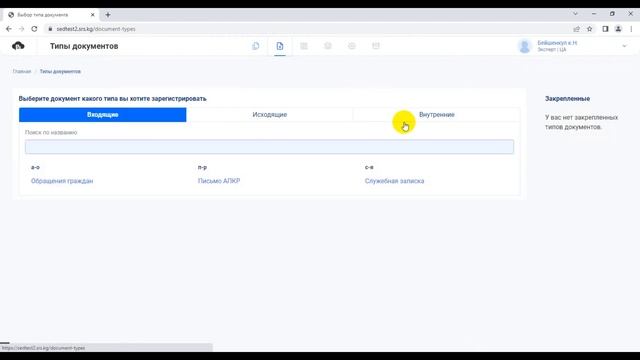Switch to the Входящие tab
640x360 pixels.
coord(102,115)
